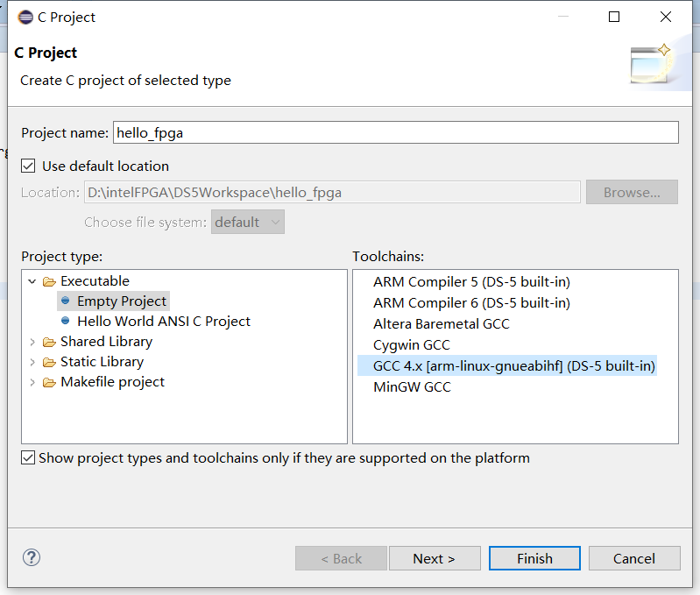Viewport: 700px width, 595px height.
Task: Click the Shared Library folder icon
Action: tap(49, 343)
